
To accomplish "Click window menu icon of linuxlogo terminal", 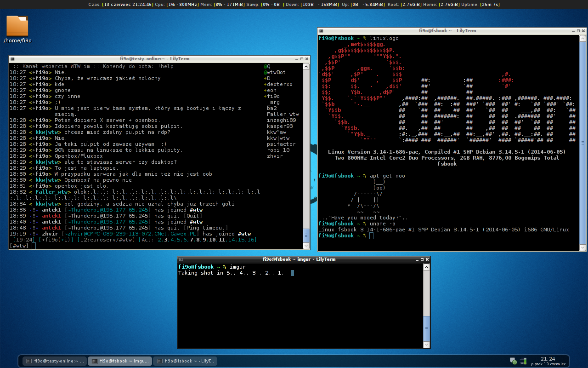I will point(321,31).
